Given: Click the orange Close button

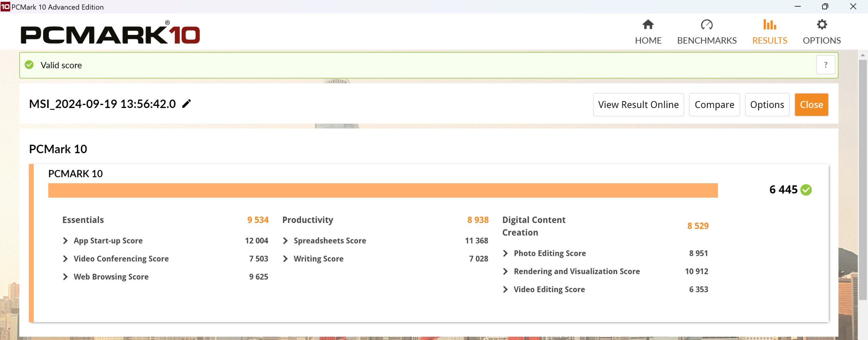Looking at the screenshot, I should pyautogui.click(x=811, y=105).
